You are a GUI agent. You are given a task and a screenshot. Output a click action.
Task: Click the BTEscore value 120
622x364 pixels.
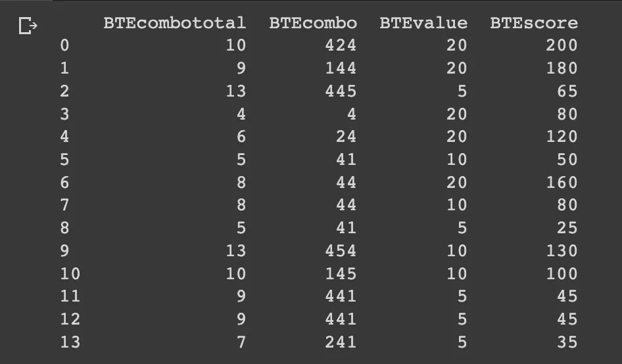coord(562,137)
